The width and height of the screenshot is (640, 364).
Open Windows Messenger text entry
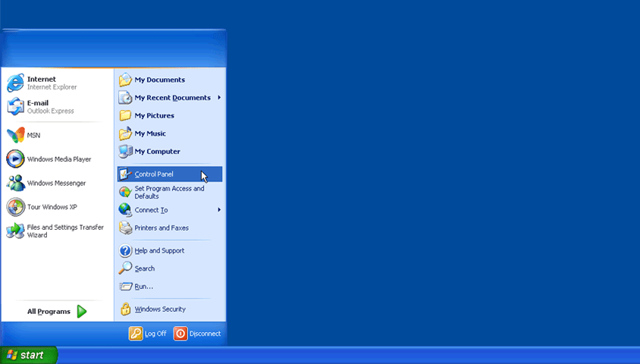[x=56, y=184]
